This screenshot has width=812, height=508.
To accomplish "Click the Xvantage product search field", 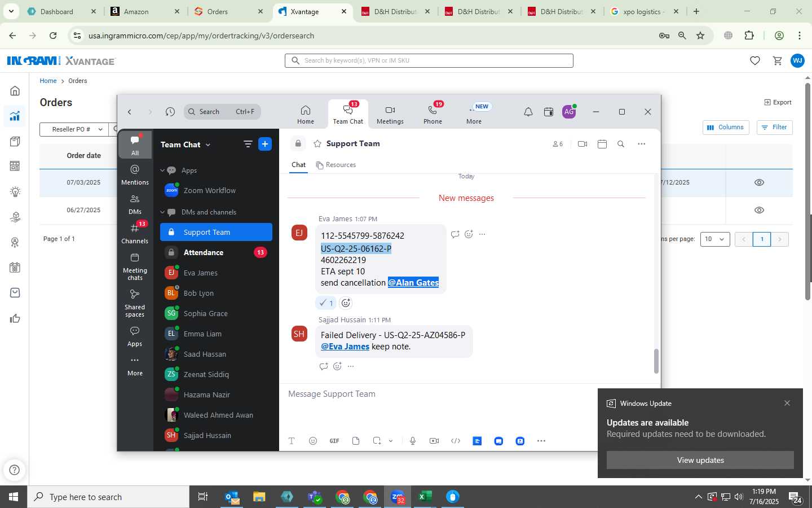I will (429, 60).
